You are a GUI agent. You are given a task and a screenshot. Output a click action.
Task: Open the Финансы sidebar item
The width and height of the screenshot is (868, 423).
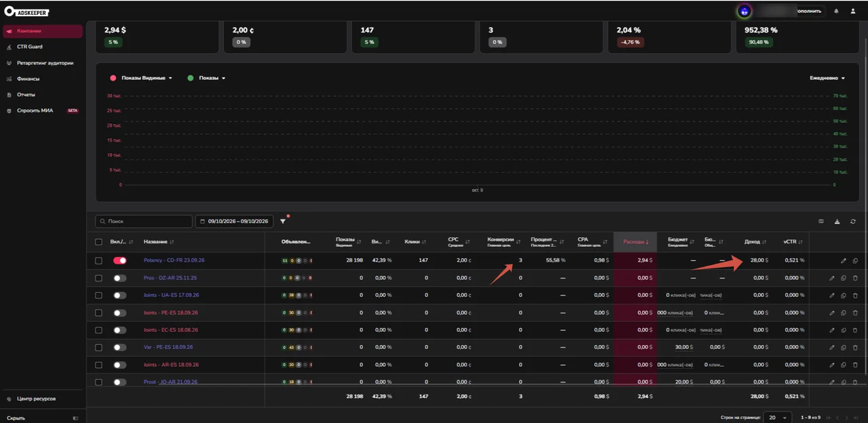pos(28,79)
